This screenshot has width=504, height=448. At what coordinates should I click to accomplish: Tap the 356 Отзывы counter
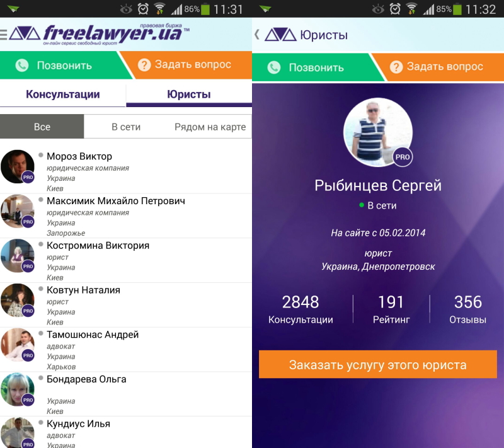(x=467, y=309)
